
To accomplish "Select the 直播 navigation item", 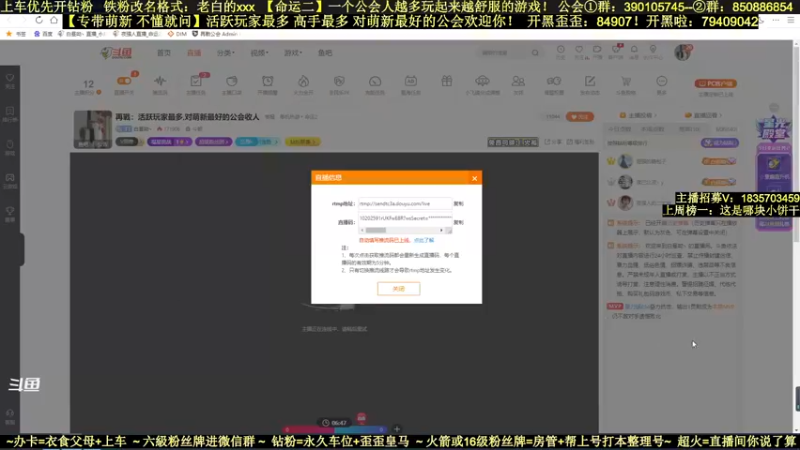I will click(194, 53).
